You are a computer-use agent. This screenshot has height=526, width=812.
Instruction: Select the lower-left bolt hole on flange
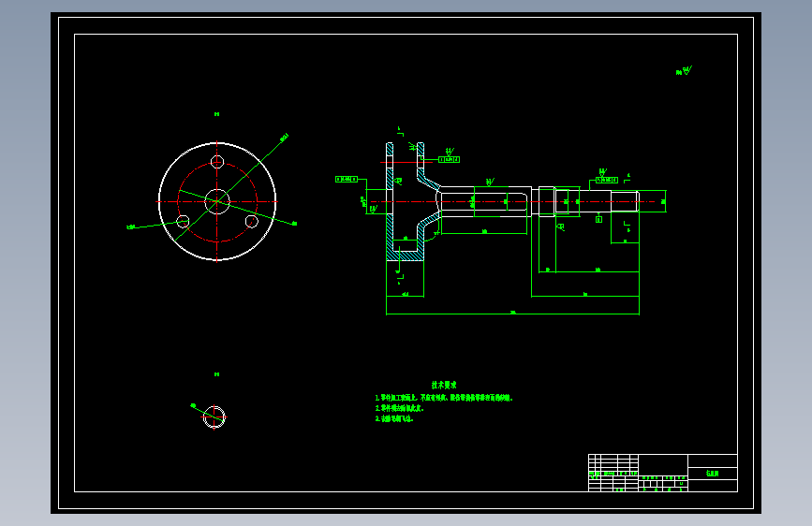coord(183,222)
